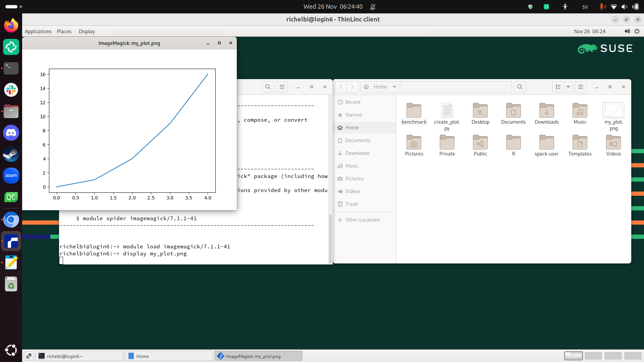Click the panel power icon

pos(637,31)
